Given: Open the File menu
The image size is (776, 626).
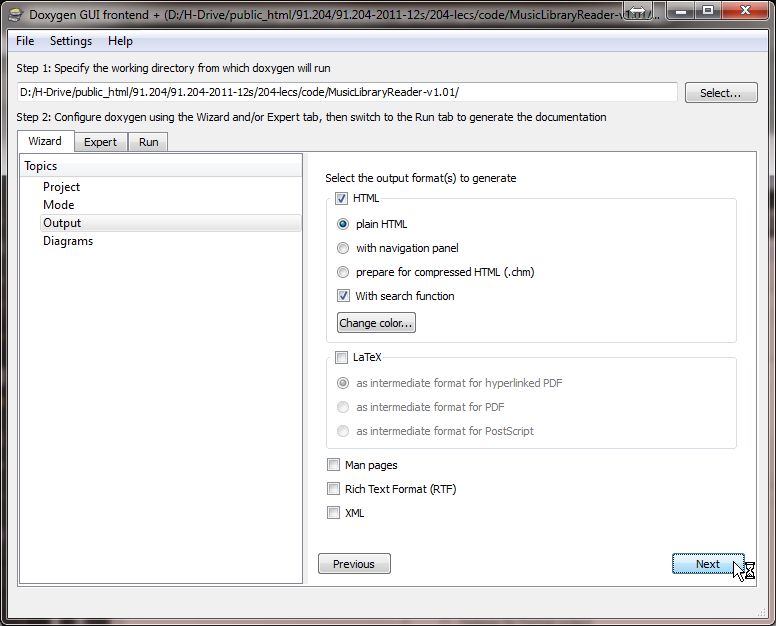Looking at the screenshot, I should click(25, 41).
